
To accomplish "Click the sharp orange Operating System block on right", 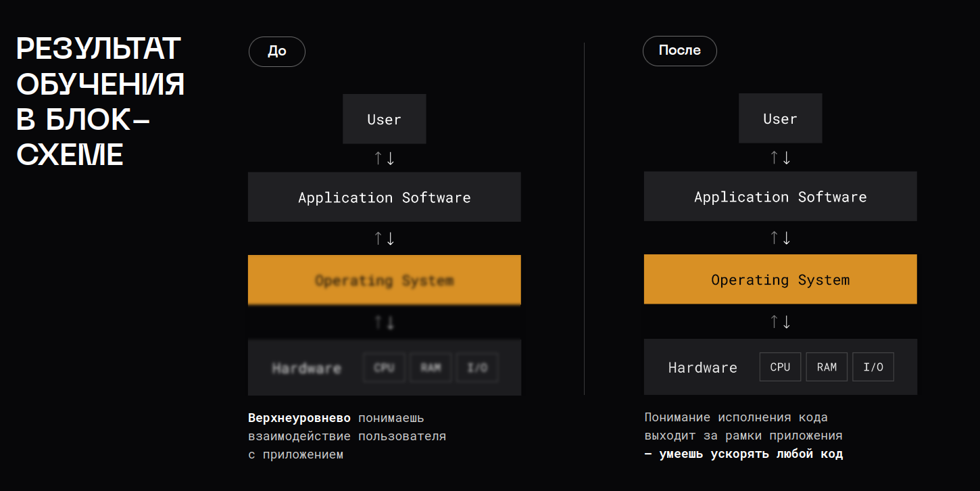I will (780, 279).
